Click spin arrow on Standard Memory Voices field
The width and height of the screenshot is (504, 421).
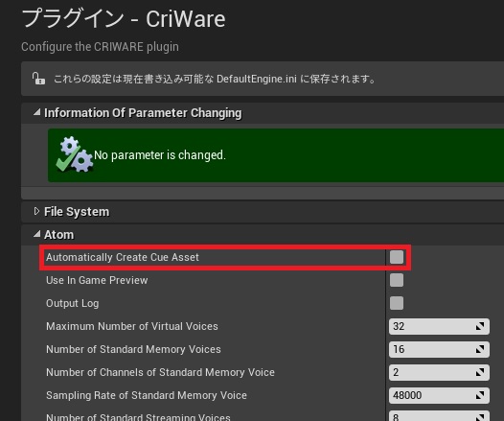click(480, 349)
